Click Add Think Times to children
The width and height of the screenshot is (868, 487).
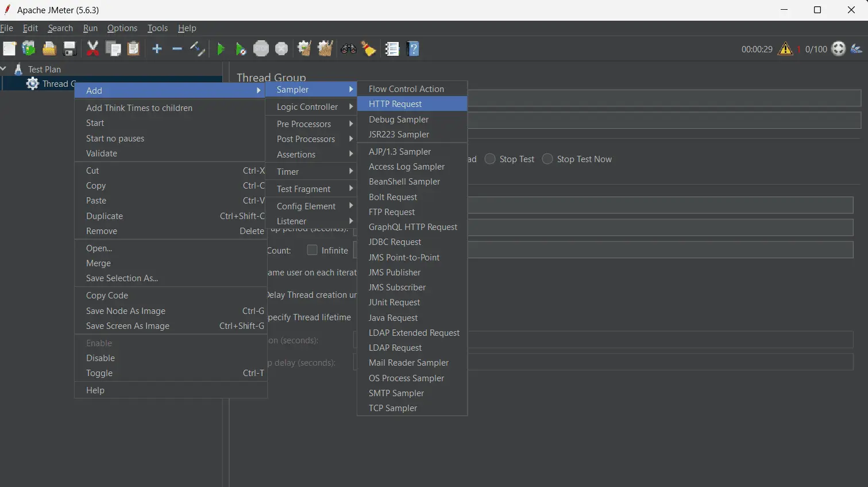[171, 108]
